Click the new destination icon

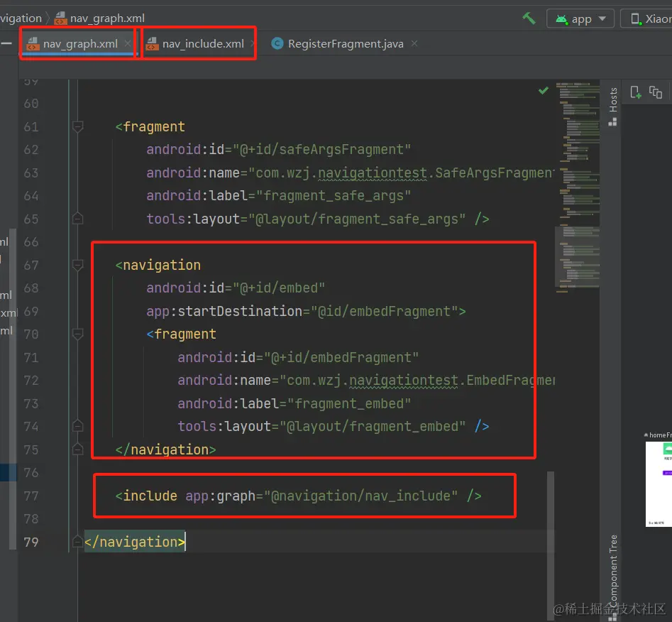pyautogui.click(x=636, y=92)
